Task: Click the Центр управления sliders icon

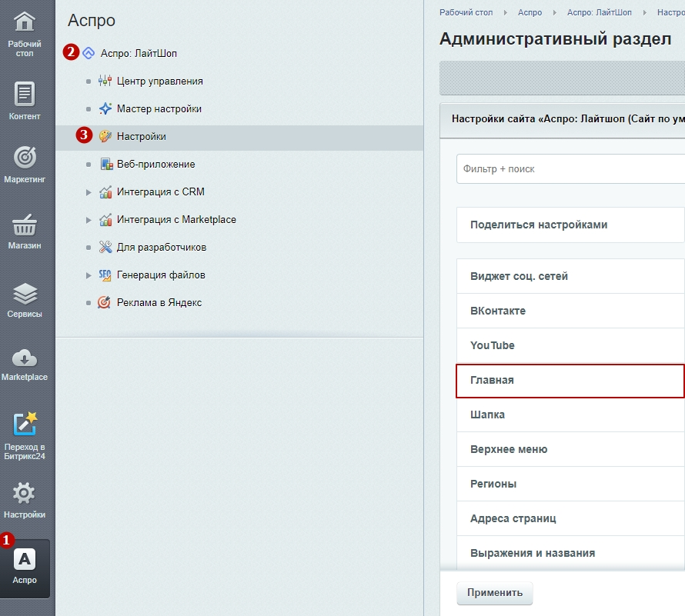Action: (x=105, y=81)
